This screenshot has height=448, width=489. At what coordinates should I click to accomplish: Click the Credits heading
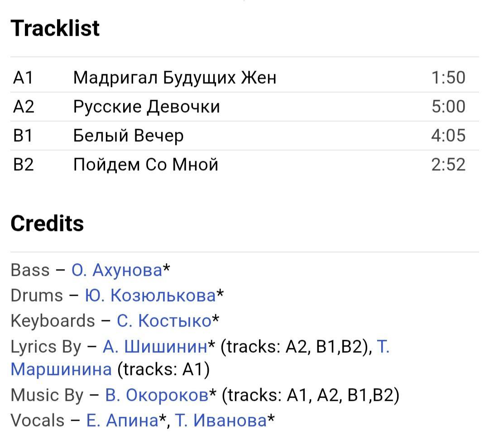click(47, 223)
